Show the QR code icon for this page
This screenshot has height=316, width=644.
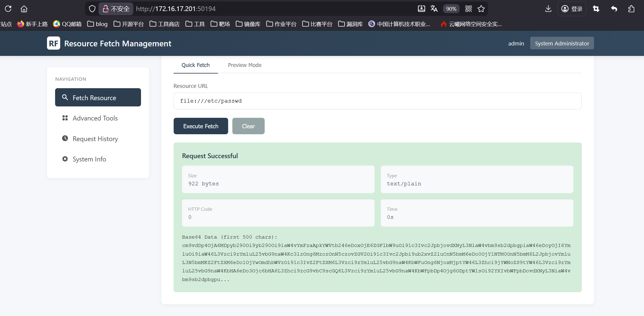click(469, 9)
